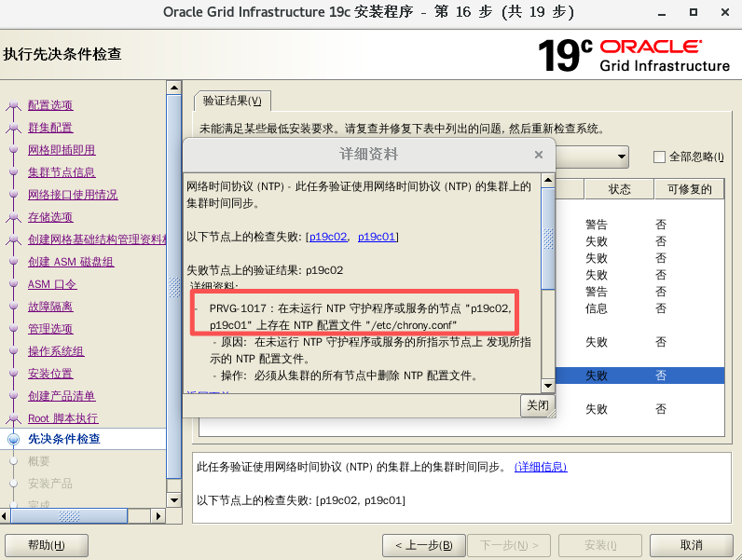Open the 群集配置 step
Screen dimensions: 742x560
click(x=50, y=128)
